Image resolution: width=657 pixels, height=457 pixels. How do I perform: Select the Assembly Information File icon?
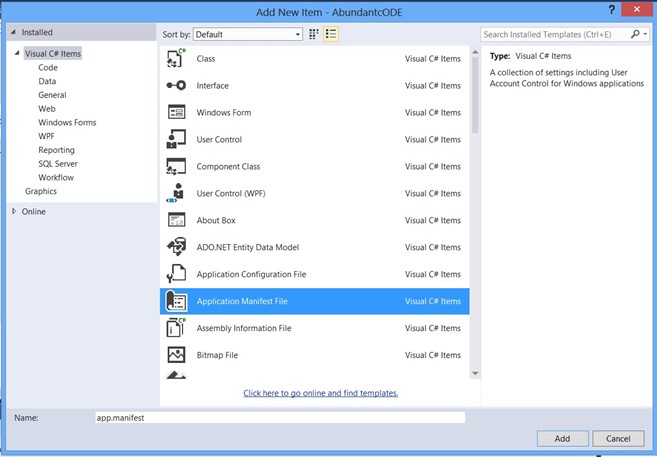click(x=176, y=328)
